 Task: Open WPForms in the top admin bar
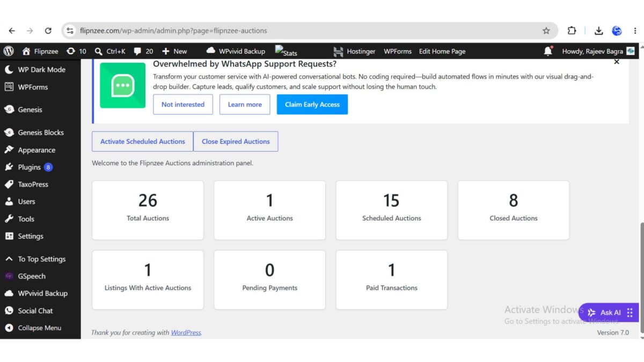point(398,51)
